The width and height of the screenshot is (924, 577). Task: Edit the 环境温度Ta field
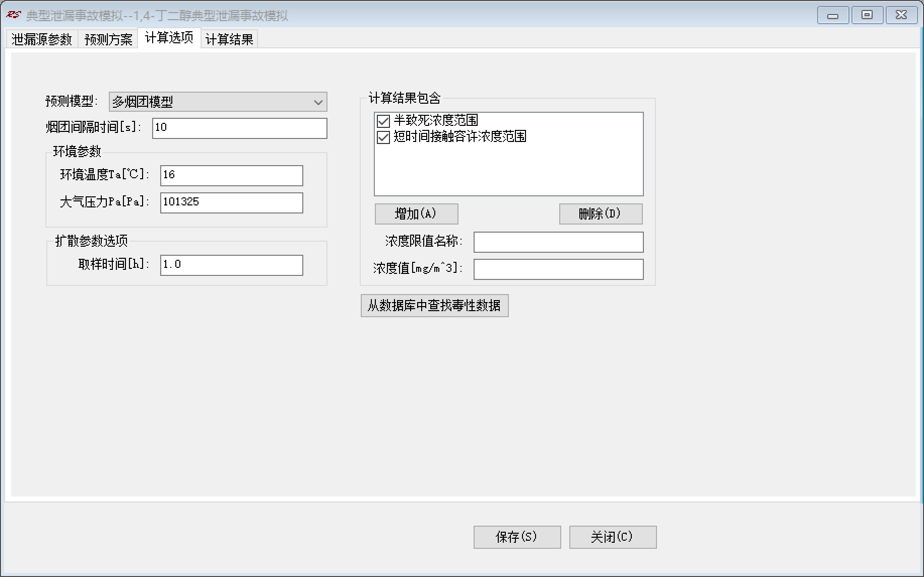click(232, 175)
